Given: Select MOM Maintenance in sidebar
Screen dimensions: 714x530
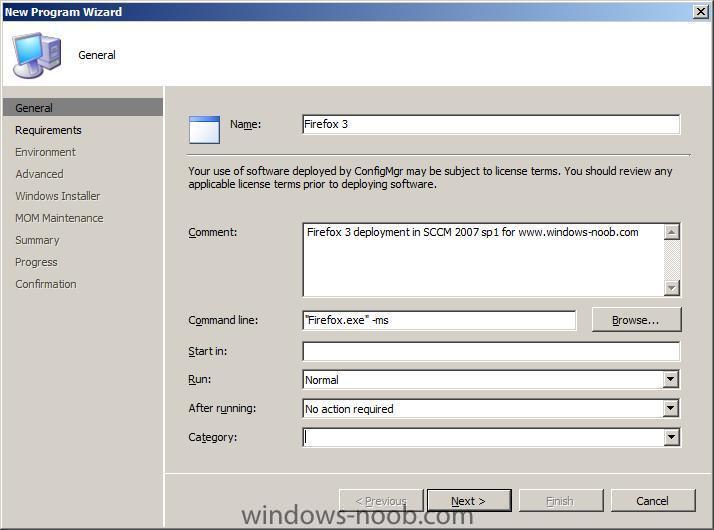Looking at the screenshot, I should tap(59, 218).
